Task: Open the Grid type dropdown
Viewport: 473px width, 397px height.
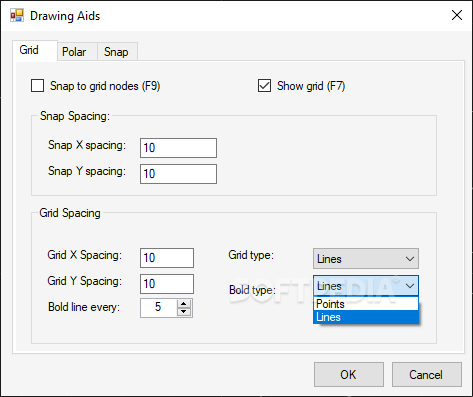Action: coord(366,258)
